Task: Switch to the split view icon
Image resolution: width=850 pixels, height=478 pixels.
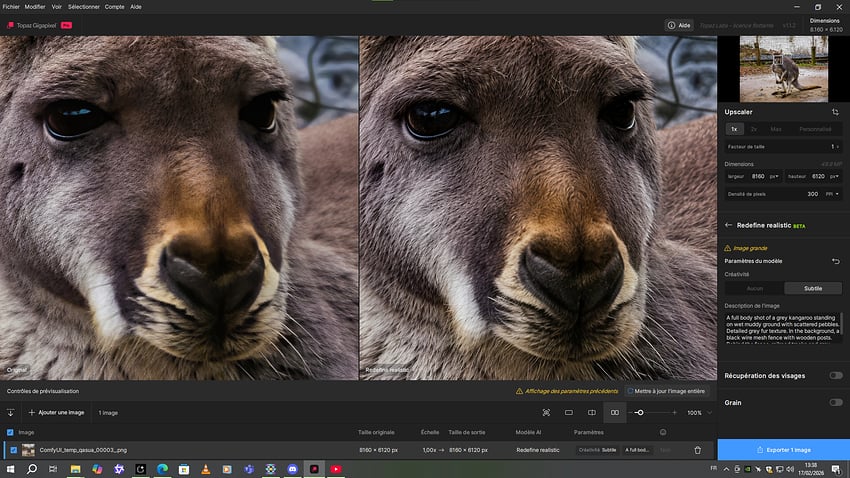Action: tap(592, 412)
